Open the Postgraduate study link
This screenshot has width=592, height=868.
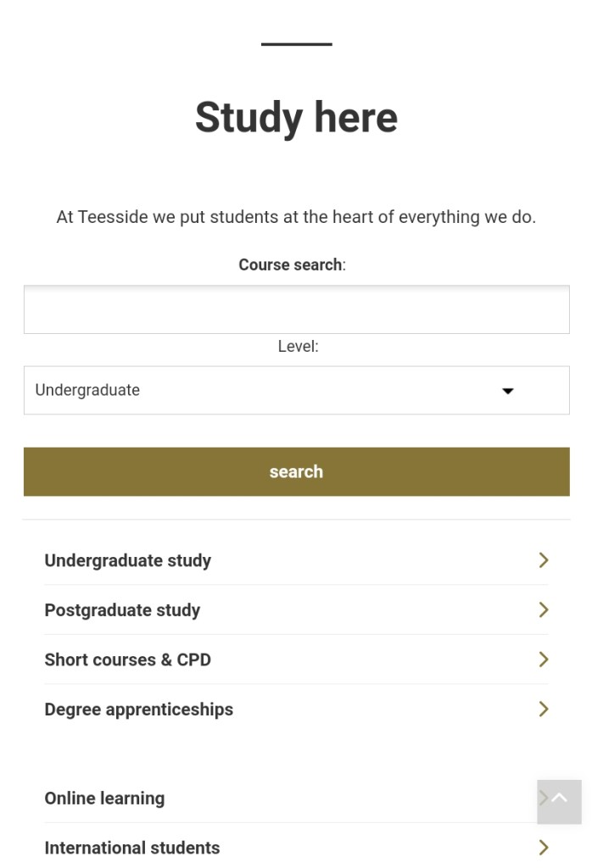point(122,609)
